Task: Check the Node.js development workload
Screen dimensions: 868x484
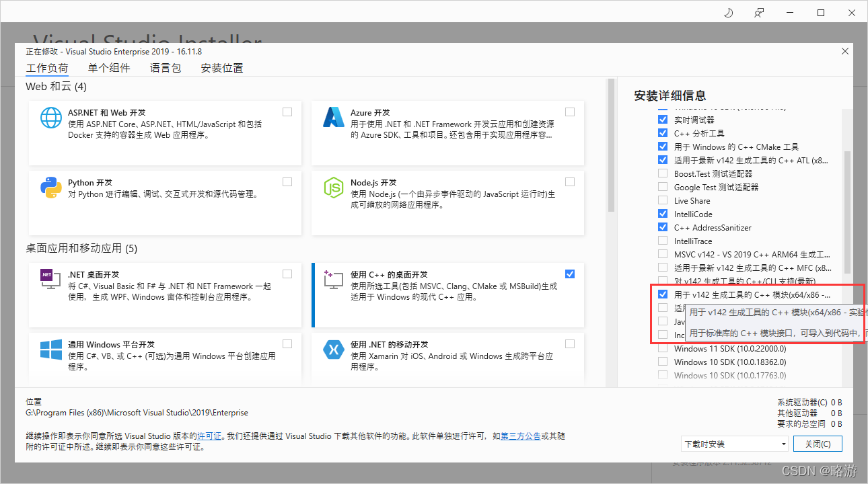Action: pos(570,182)
